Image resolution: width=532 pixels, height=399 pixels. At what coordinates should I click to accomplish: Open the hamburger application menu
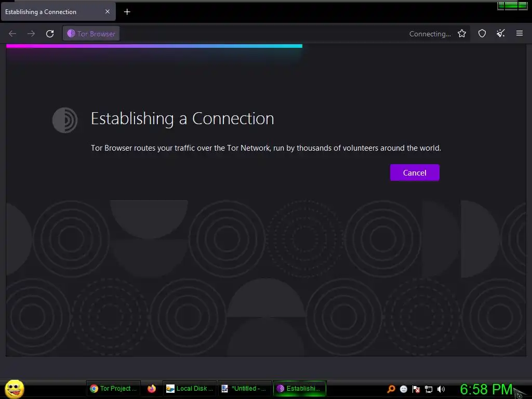(x=519, y=33)
